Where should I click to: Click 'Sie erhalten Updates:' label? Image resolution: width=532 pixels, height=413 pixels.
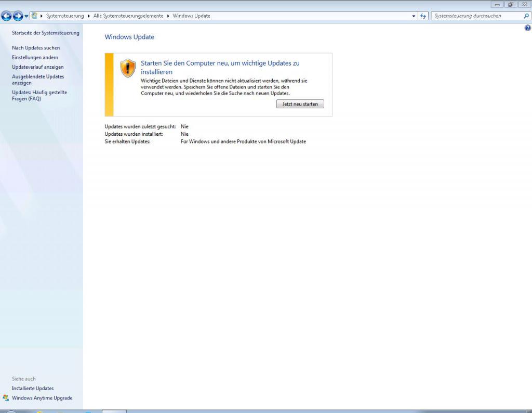coord(128,141)
